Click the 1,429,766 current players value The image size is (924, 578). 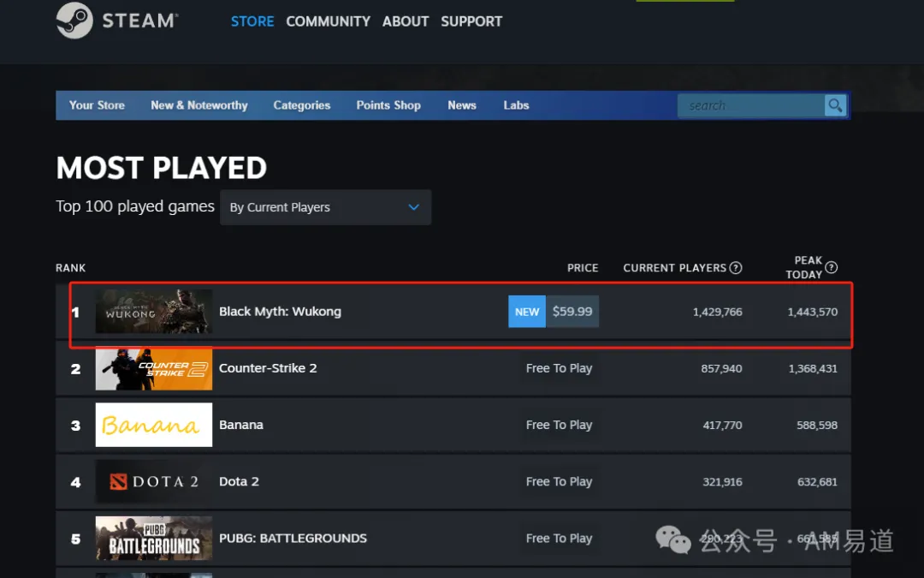[717, 312]
